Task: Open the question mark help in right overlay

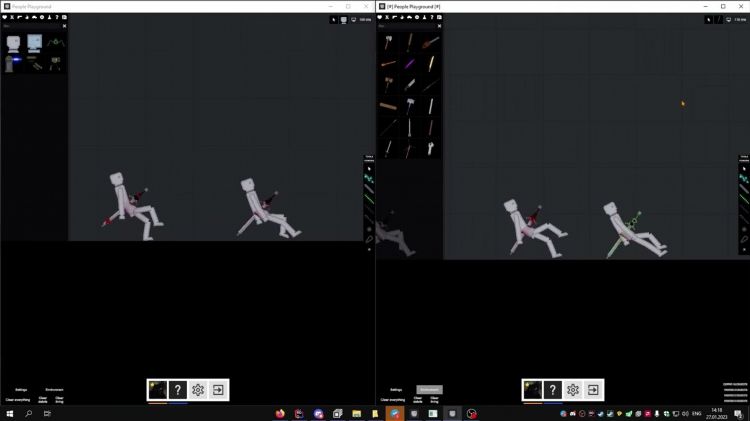Action: click(553, 390)
